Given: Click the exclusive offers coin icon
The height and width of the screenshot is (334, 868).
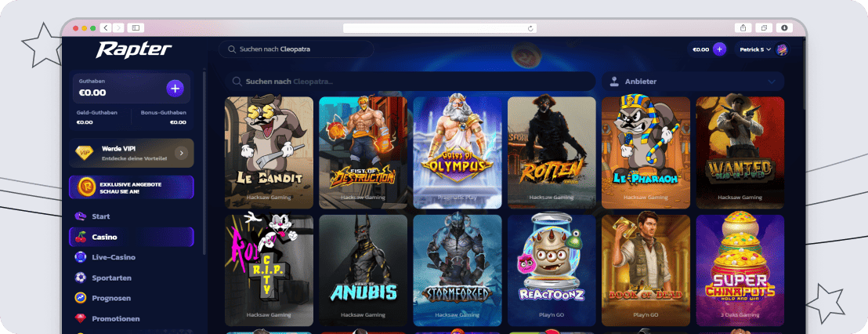Looking at the screenshot, I should [x=86, y=187].
